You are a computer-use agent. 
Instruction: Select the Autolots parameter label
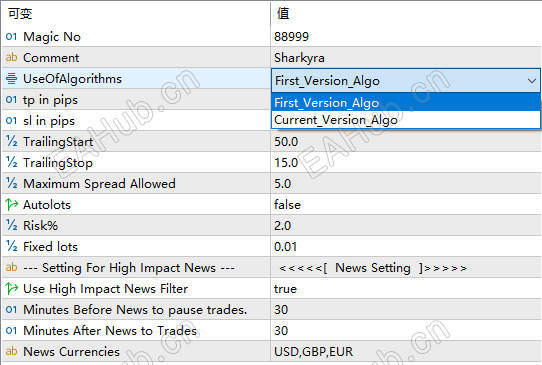47,205
